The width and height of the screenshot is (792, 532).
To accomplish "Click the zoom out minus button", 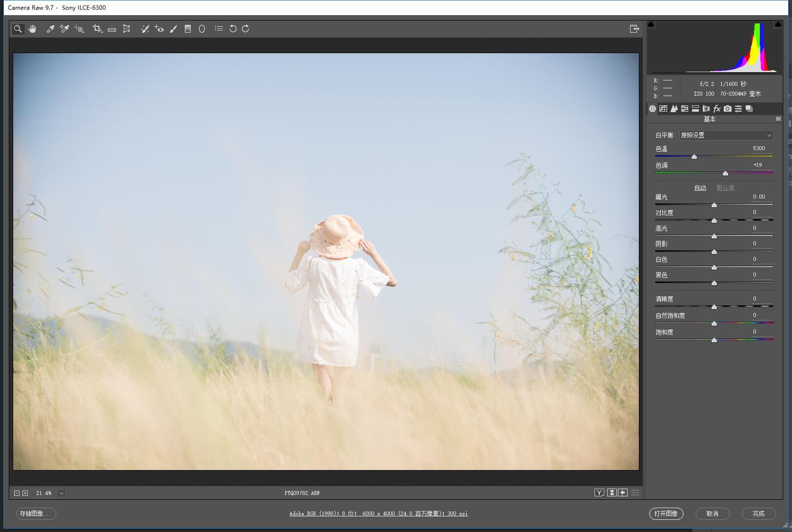I will tap(17, 493).
